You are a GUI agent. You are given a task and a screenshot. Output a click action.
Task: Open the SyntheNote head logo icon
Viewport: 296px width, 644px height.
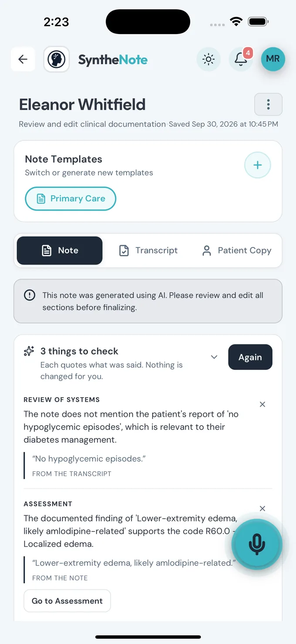pos(57,59)
